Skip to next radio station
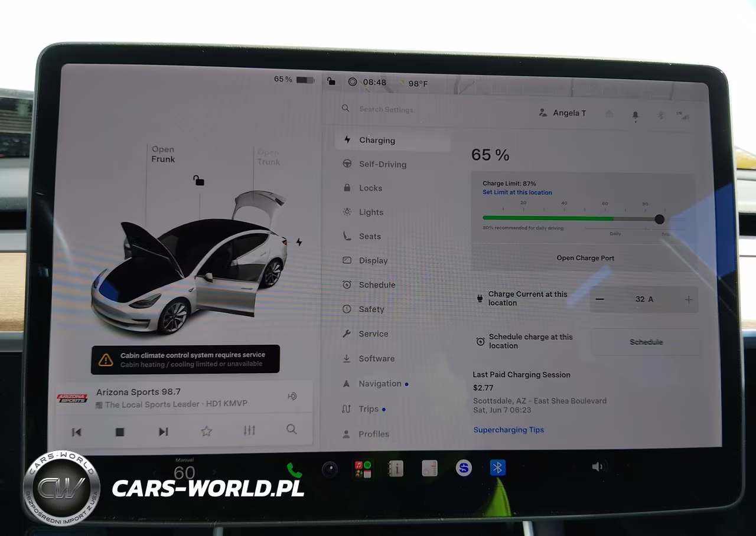 tap(163, 432)
